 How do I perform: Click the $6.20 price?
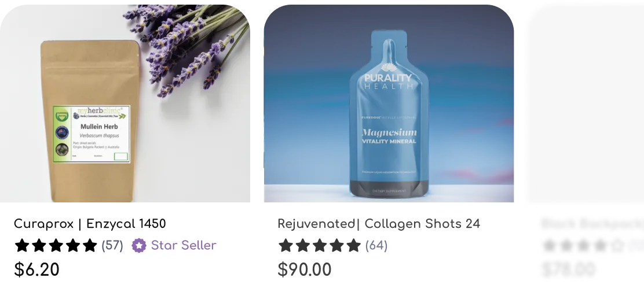coord(36,269)
